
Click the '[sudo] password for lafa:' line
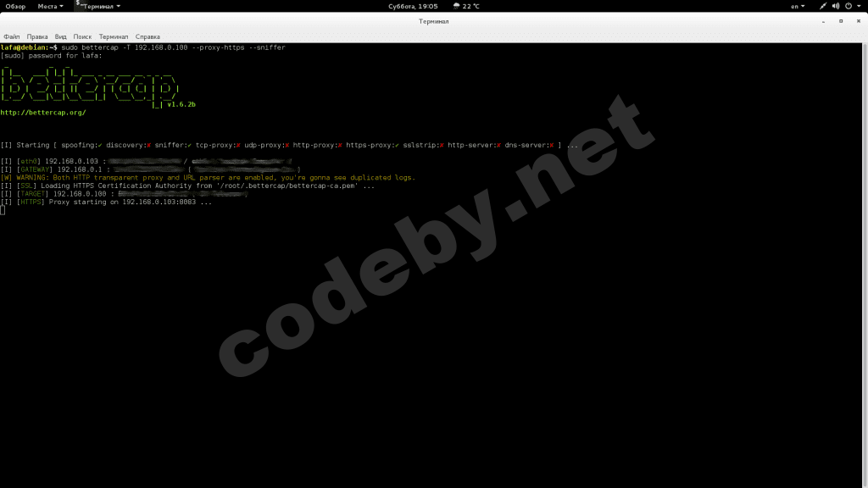tap(52, 55)
